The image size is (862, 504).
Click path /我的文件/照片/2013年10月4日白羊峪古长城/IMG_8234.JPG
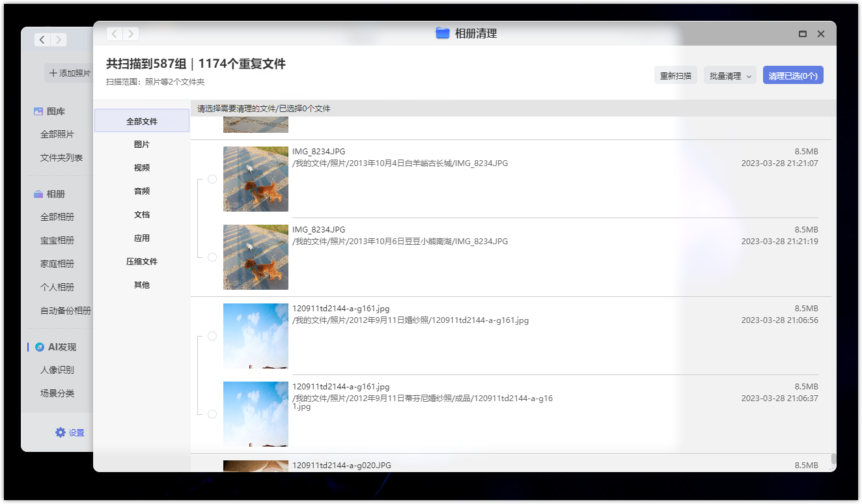point(400,163)
